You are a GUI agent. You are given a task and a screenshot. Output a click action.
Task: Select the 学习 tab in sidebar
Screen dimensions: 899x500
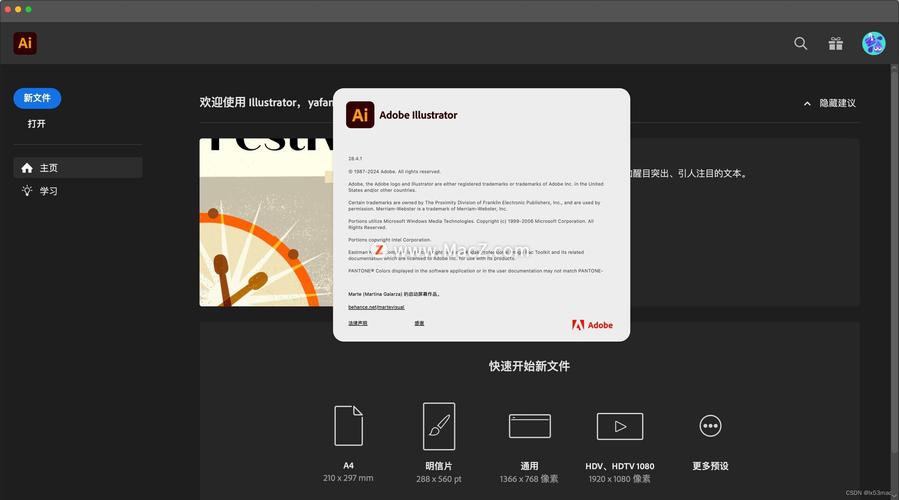coord(78,191)
